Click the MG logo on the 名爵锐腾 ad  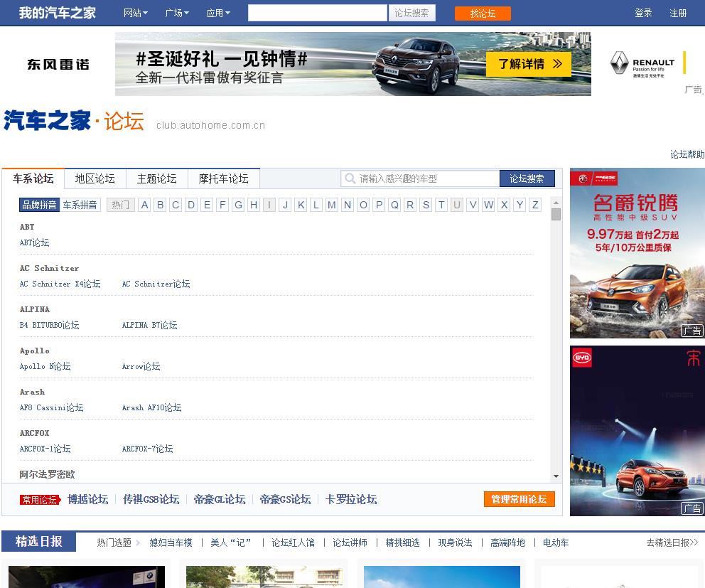point(583,178)
